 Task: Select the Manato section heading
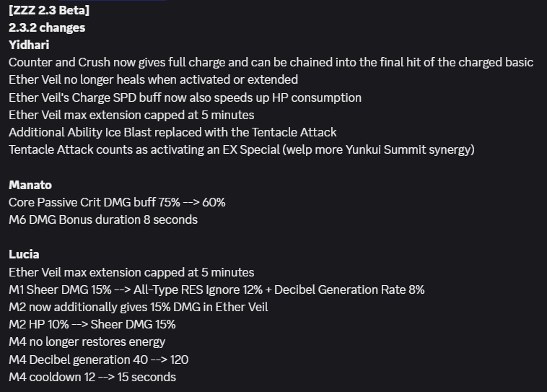point(30,185)
